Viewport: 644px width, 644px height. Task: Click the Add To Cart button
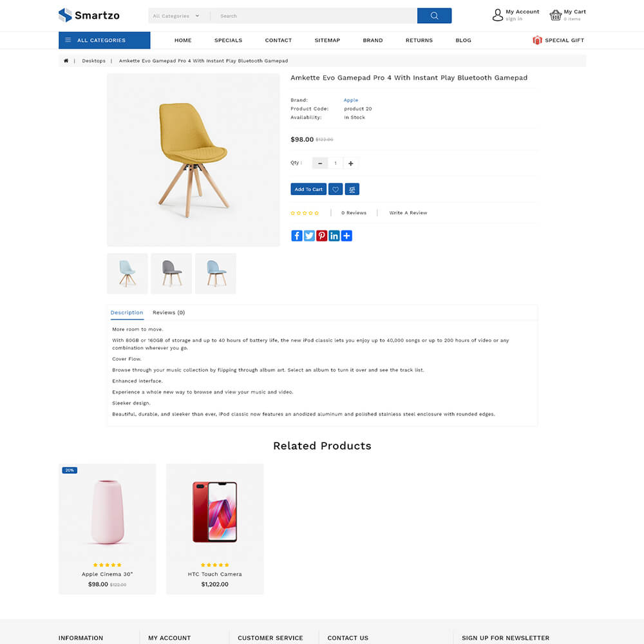[308, 189]
